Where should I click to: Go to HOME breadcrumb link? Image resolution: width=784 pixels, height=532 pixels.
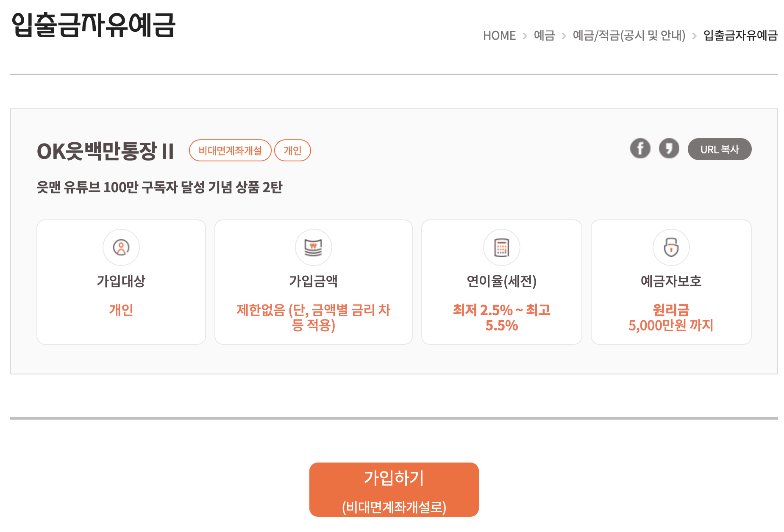(499, 36)
